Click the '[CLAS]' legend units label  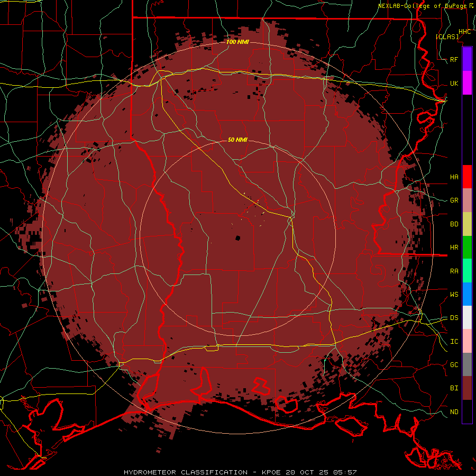coord(447,36)
